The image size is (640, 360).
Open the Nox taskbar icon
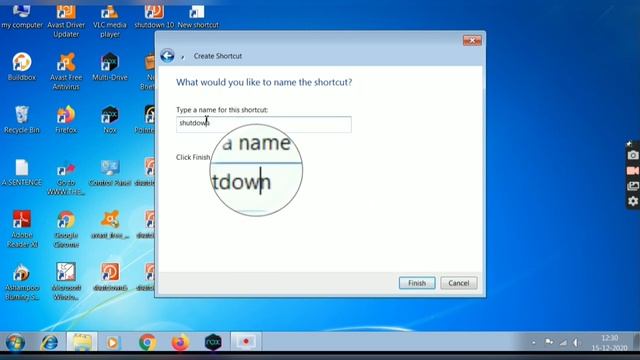[213, 342]
